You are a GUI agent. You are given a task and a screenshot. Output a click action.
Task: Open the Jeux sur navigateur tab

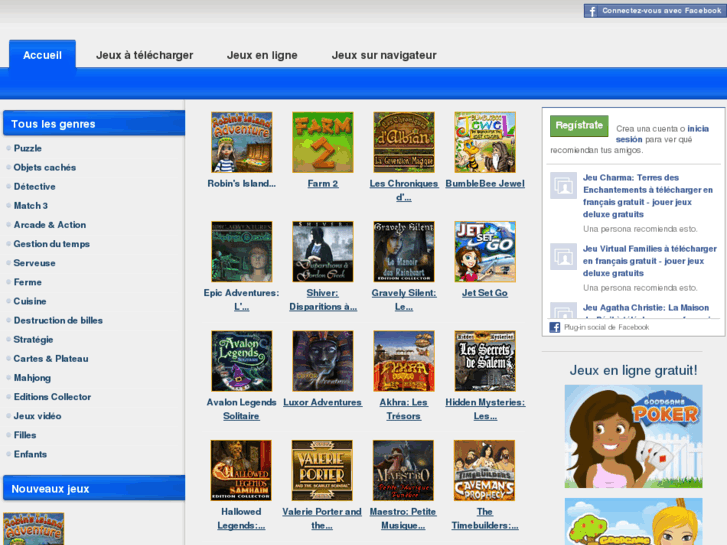click(x=384, y=55)
